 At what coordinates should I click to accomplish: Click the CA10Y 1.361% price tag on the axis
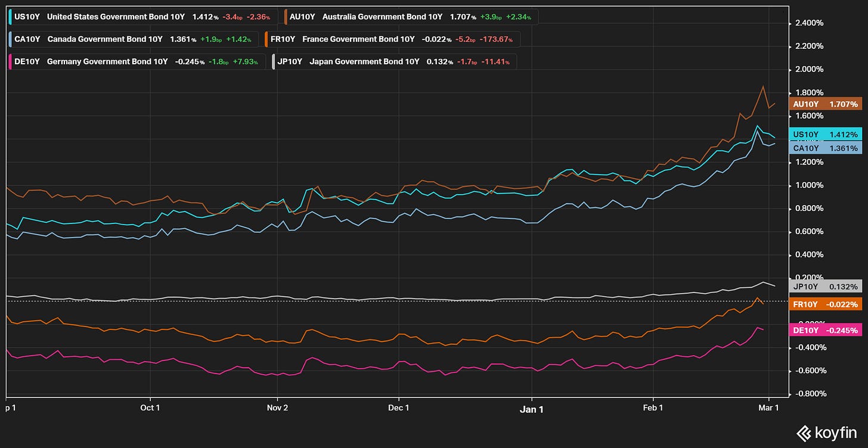826,148
